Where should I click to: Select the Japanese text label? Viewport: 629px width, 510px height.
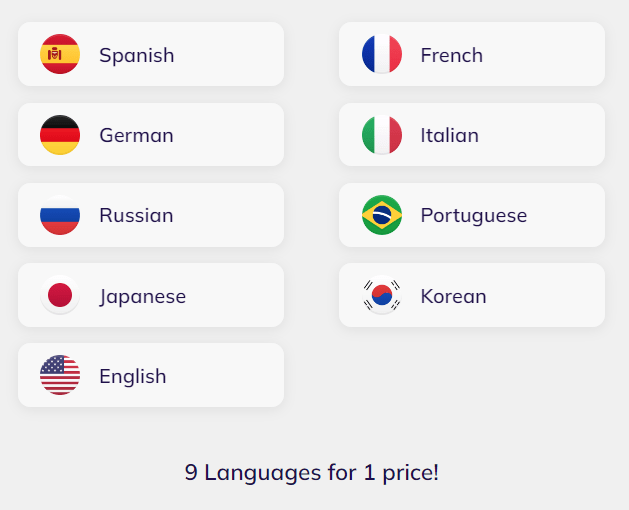tap(142, 296)
